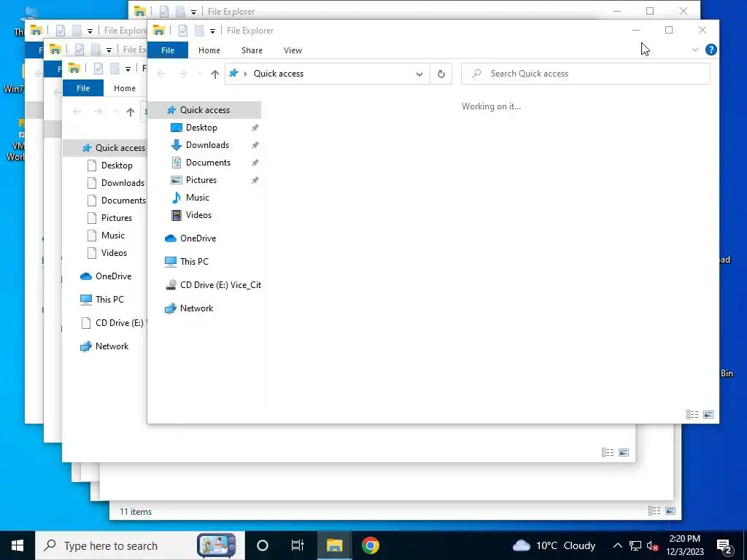Image resolution: width=747 pixels, height=560 pixels.
Task: Show hidden system tray icons
Action: click(617, 545)
